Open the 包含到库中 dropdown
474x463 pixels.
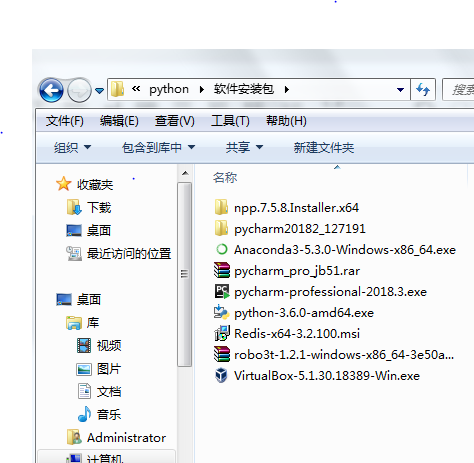(158, 147)
